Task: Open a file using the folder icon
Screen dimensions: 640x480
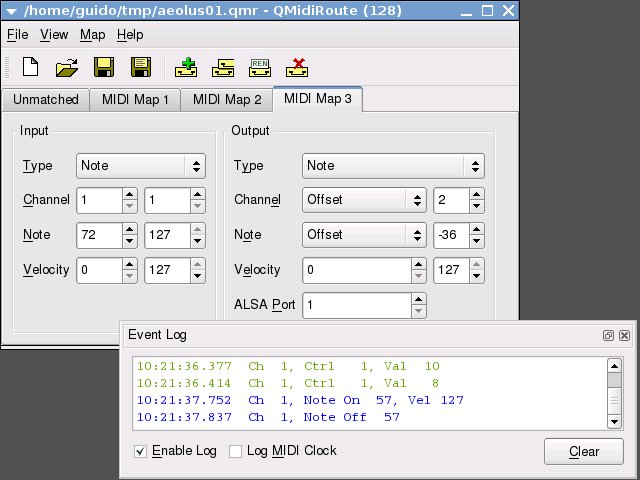Action: point(67,67)
